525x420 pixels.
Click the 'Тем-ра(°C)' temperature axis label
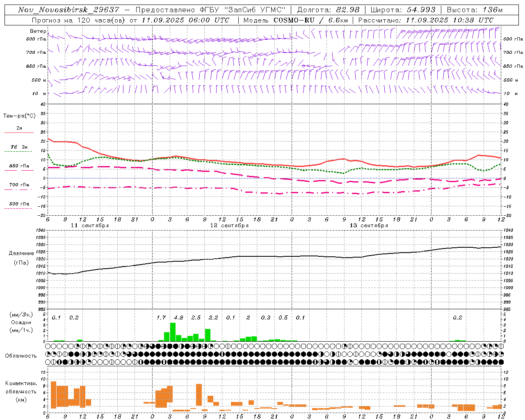pos(19,116)
